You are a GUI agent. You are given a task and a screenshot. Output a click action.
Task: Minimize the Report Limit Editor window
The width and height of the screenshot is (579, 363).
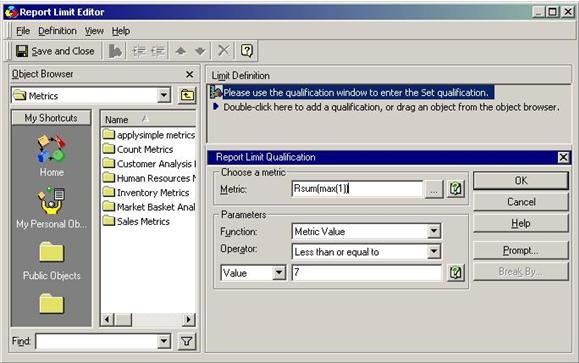tap(538, 12)
